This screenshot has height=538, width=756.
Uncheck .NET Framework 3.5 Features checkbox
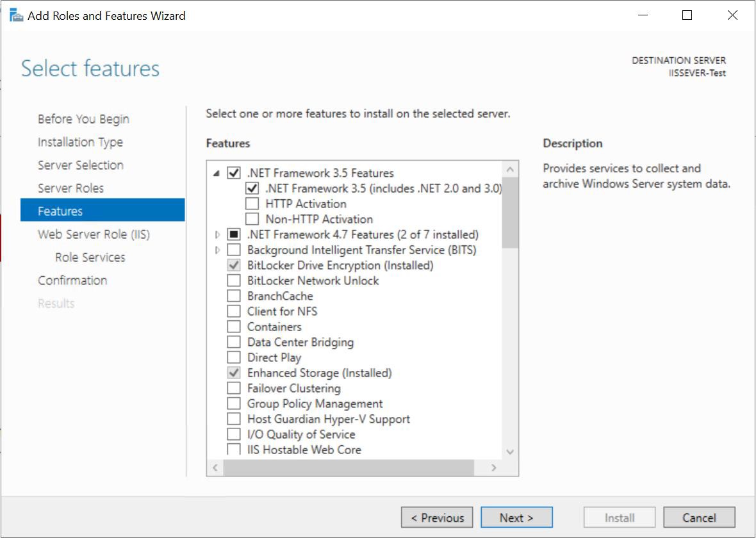click(234, 172)
